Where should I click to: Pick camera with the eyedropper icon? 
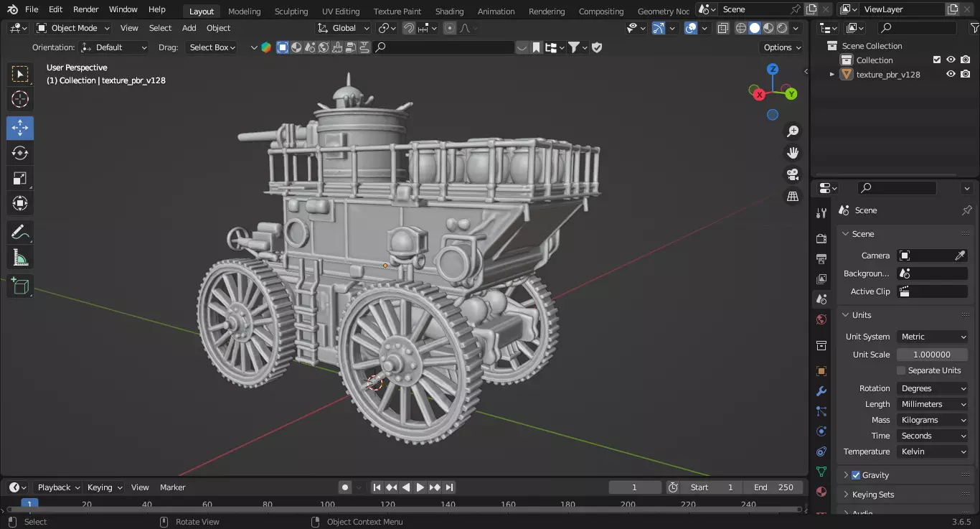click(x=960, y=256)
